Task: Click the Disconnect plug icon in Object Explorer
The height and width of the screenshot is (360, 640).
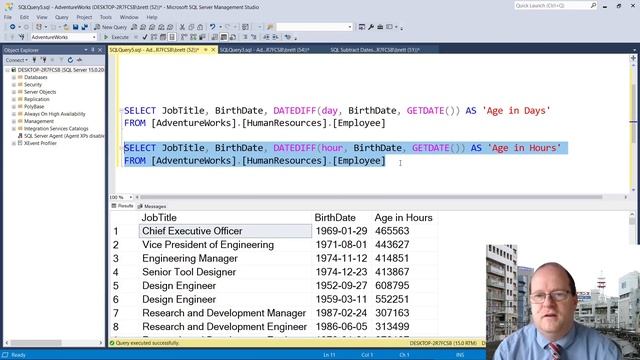Action: [44, 60]
